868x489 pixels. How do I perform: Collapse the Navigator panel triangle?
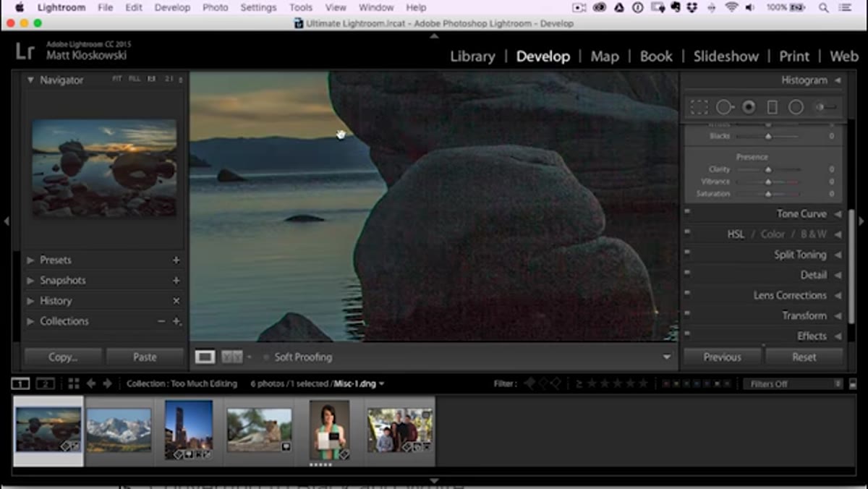30,80
